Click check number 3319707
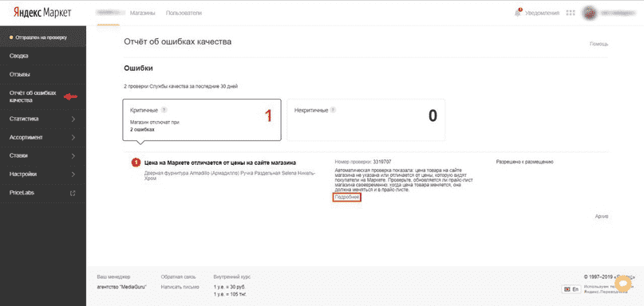 point(382,162)
